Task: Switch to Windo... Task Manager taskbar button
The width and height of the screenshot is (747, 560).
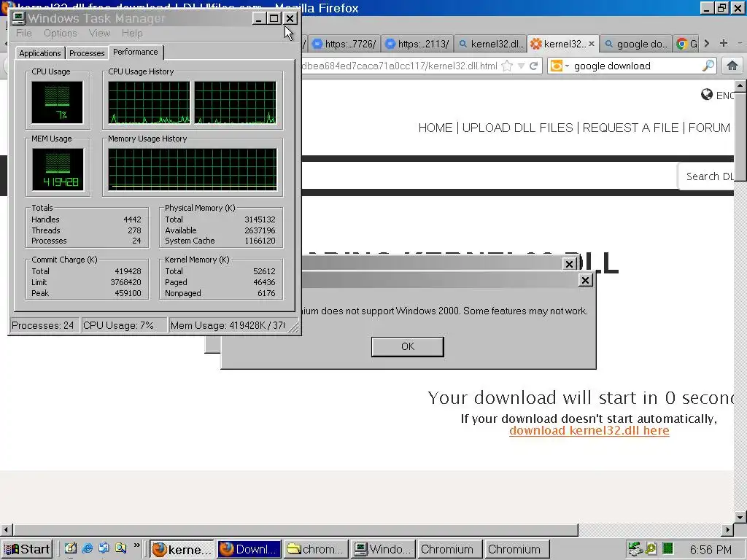Action: pyautogui.click(x=383, y=549)
